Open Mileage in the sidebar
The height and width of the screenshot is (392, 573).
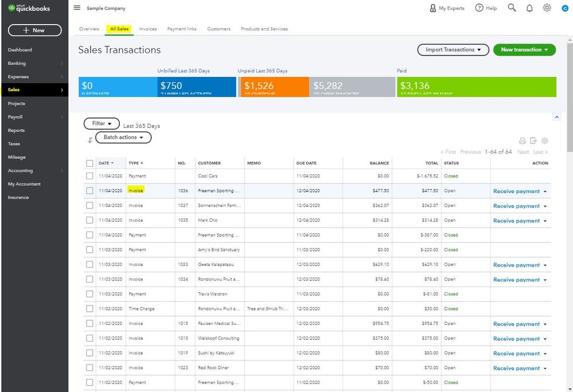point(17,157)
